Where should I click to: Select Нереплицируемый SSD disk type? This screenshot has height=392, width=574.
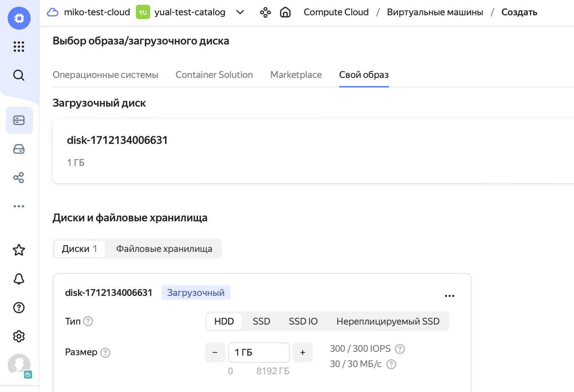pos(387,321)
